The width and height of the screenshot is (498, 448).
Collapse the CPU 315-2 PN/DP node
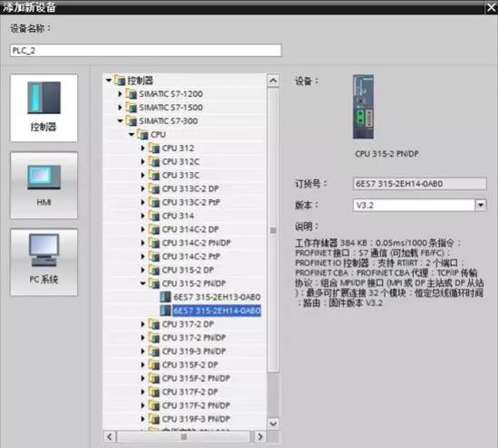click(x=143, y=283)
